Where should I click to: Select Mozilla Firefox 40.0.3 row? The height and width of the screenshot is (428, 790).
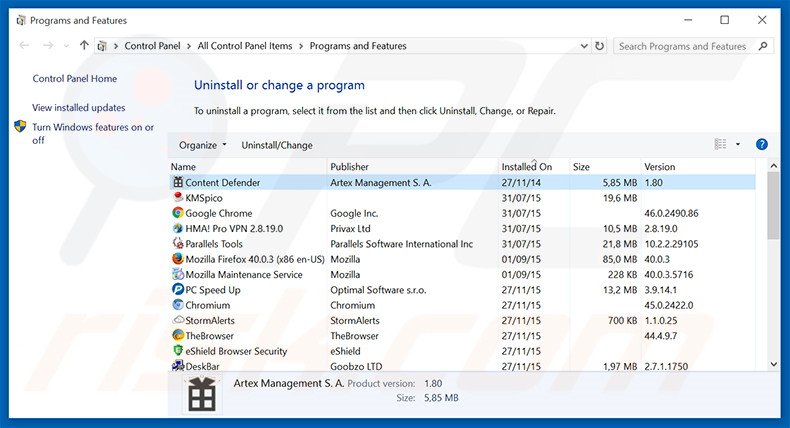[462, 259]
